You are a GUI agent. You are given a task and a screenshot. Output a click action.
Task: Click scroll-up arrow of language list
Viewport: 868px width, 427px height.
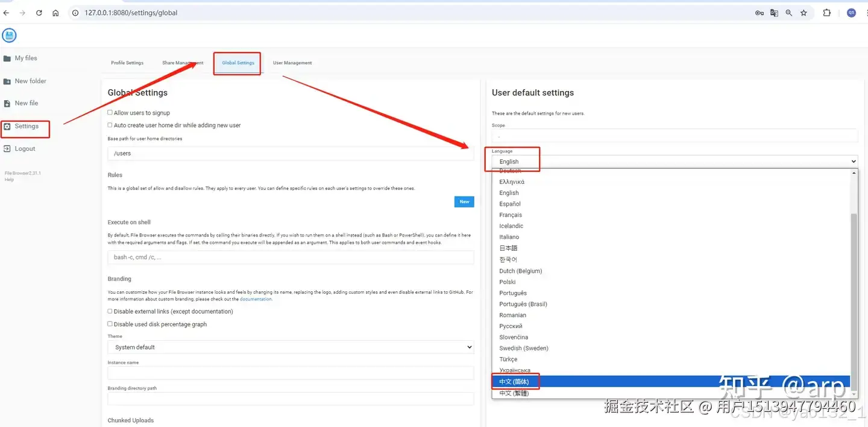tap(854, 173)
